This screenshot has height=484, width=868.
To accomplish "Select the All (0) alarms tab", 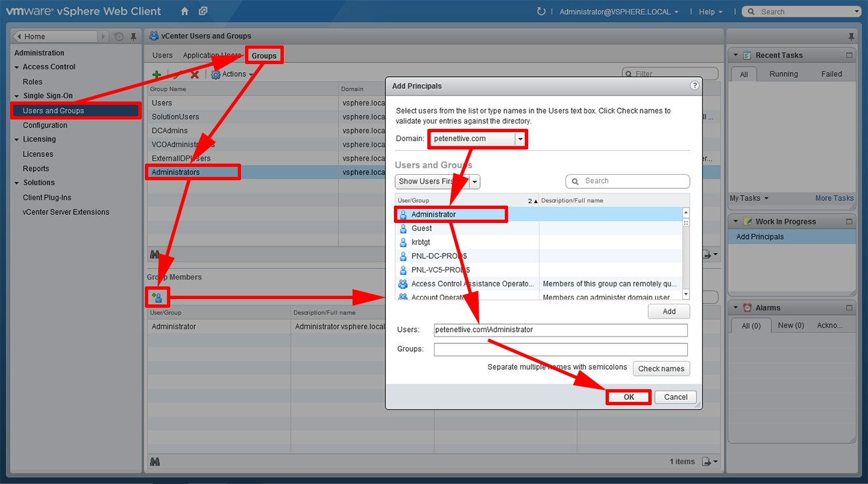I will (751, 326).
